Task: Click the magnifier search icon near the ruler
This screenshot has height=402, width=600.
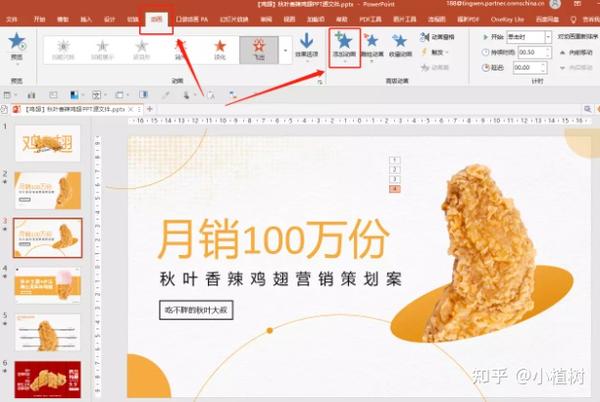Action: pos(587,109)
